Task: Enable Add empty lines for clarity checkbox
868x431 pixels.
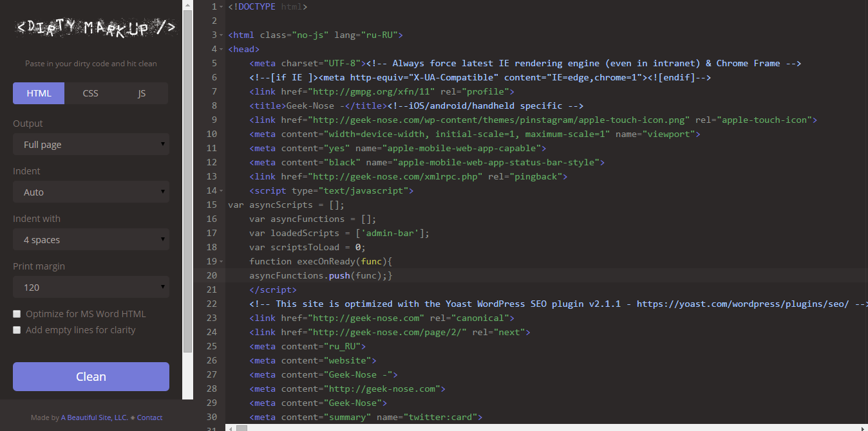Action: 17,330
